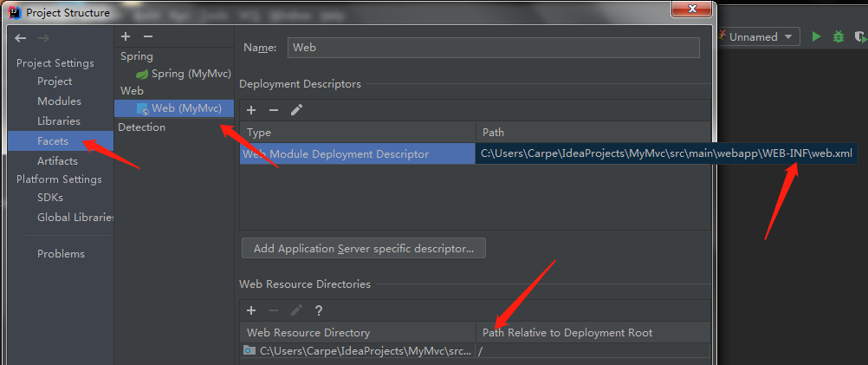Open Global Libraries settings
The image size is (868, 365).
pos(74,218)
